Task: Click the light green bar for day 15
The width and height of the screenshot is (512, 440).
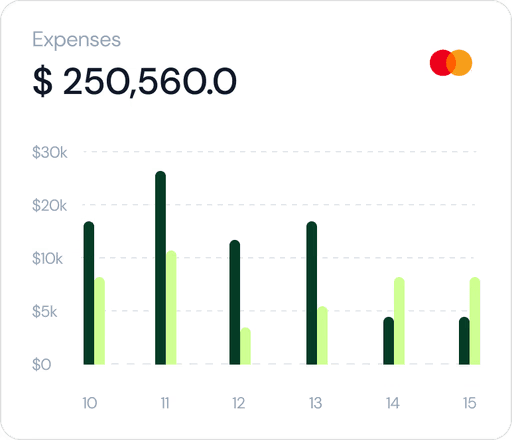Action: coord(475,321)
